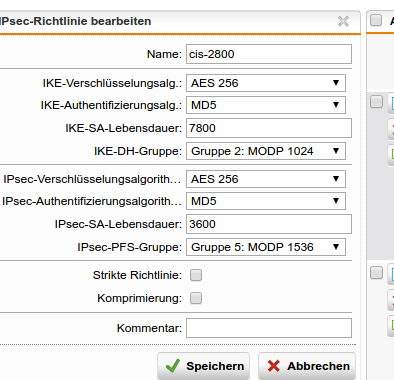This screenshot has width=394, height=380.
Task: Enable the Strikte Richtlinie checkbox
Action: click(x=196, y=275)
